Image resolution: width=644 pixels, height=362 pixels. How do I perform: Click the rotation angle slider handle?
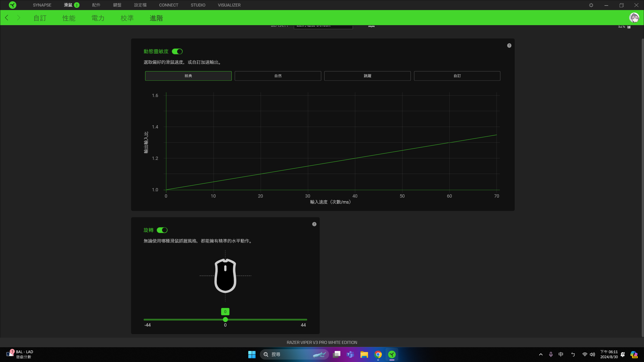tap(225, 320)
